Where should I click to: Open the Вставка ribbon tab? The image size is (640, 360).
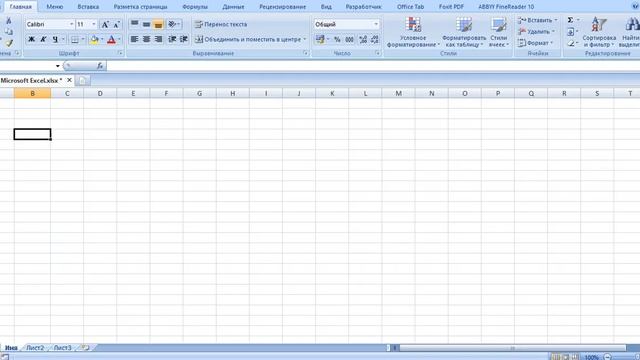(88, 7)
